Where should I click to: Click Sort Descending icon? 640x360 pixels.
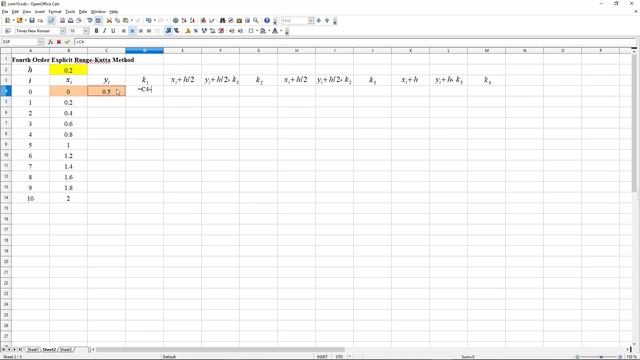pyautogui.click(x=192, y=20)
